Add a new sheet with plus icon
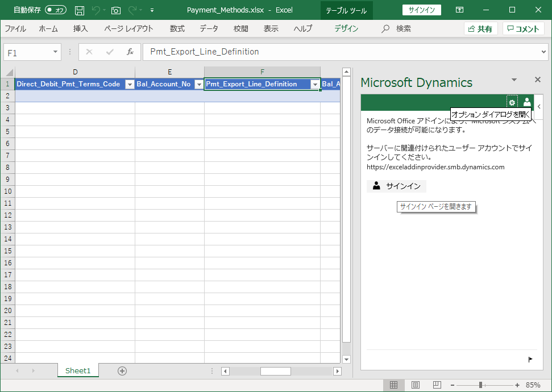 coord(122,371)
